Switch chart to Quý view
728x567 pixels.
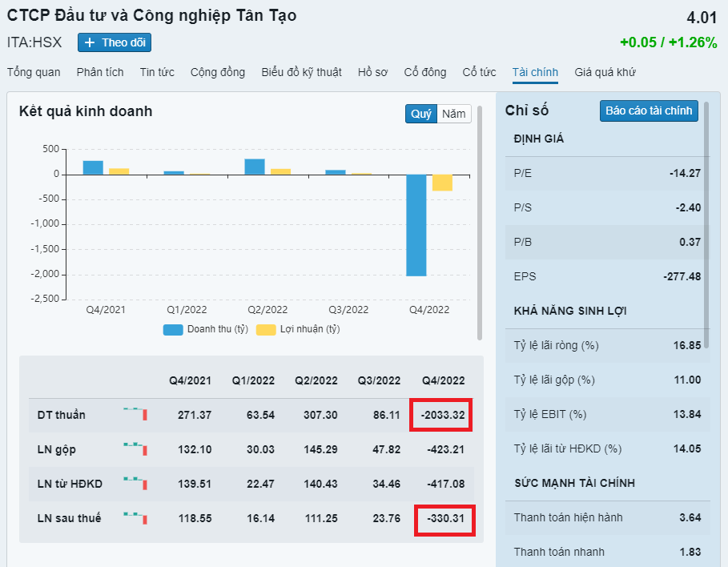pos(421,114)
